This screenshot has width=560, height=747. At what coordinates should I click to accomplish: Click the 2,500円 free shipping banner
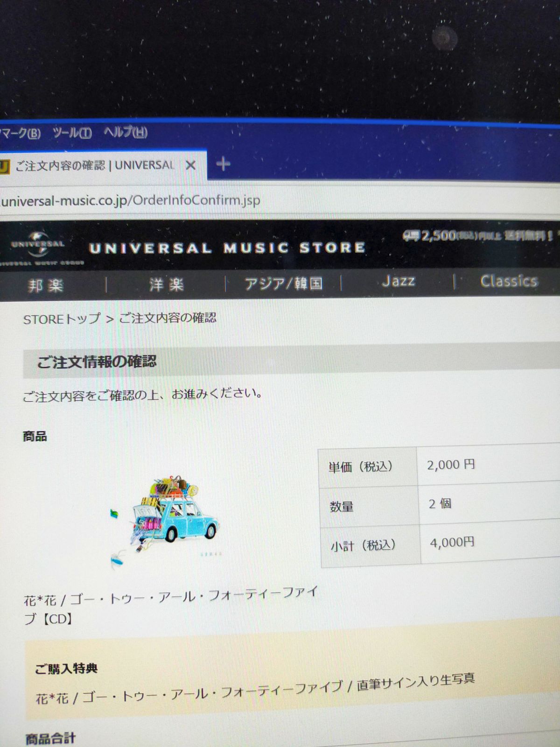point(477,235)
